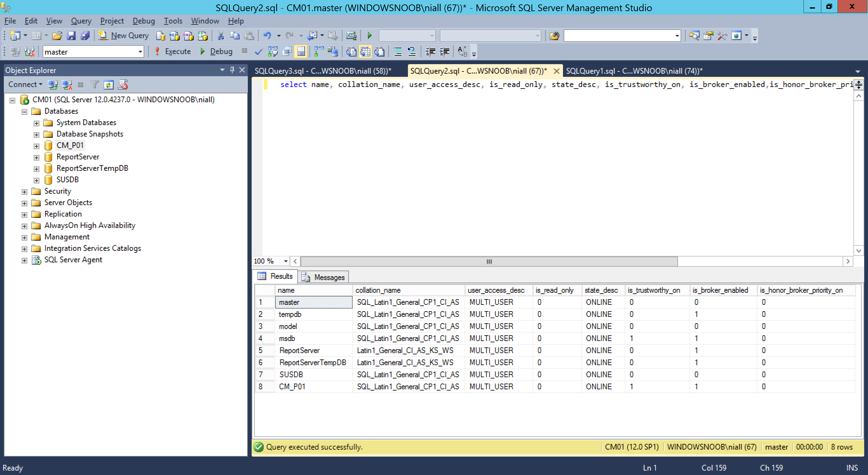Switch to the Messages tab
This screenshot has height=475, width=868.
coord(323,277)
